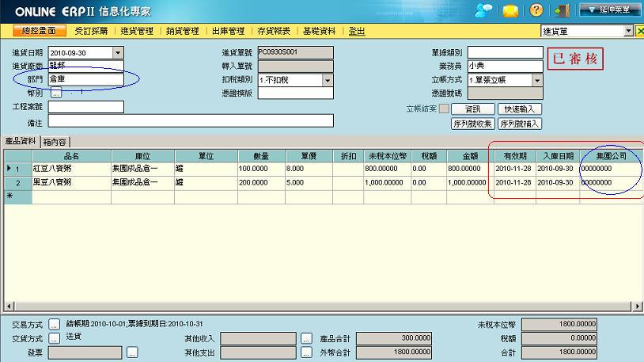
Task: Expand the 立帳方式 dropdown
Action: point(537,80)
